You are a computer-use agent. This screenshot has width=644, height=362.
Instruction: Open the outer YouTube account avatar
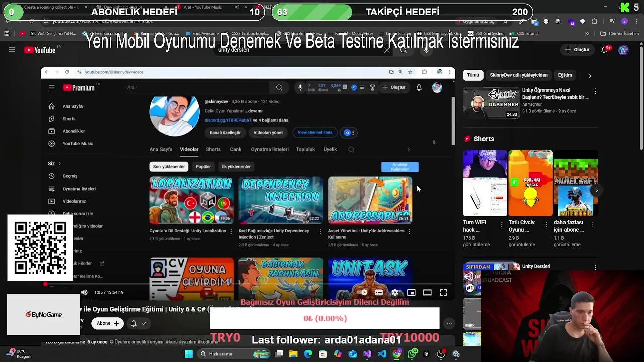point(624,50)
